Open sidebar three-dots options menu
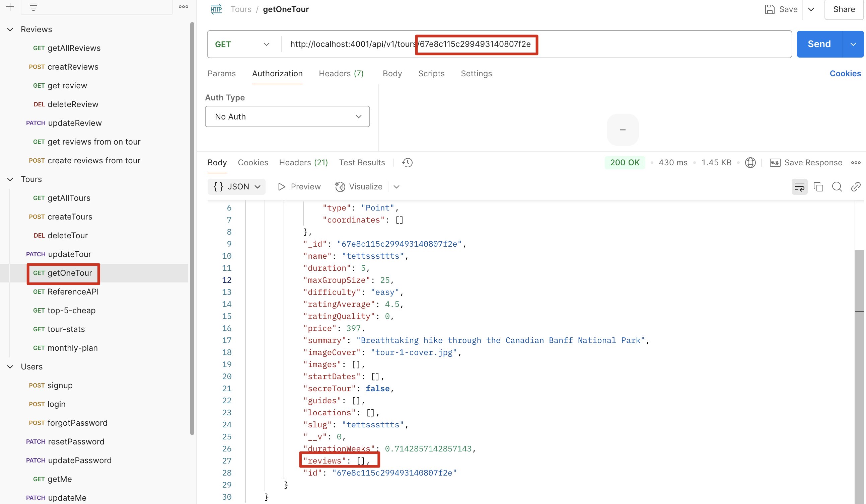This screenshot has width=866, height=504. (183, 6)
